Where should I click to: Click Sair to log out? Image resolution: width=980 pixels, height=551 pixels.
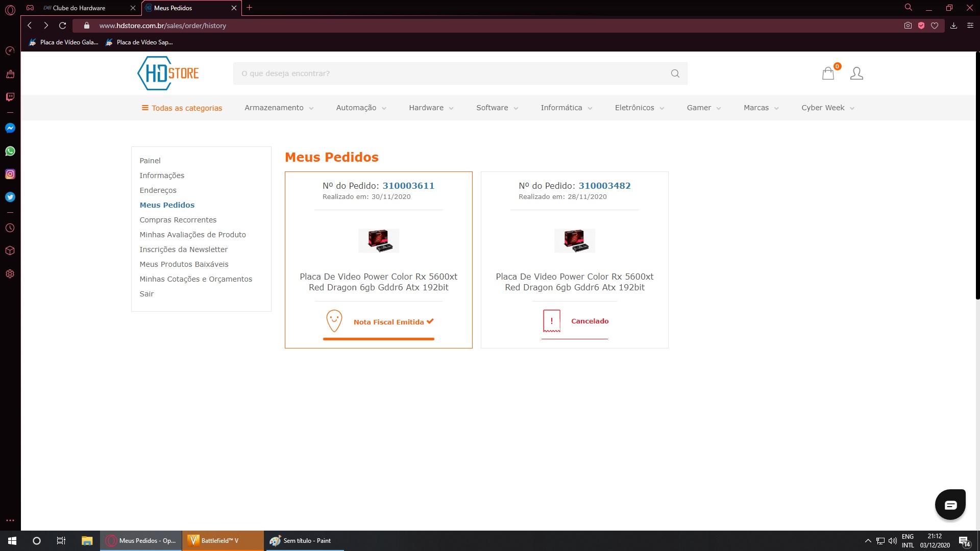146,294
